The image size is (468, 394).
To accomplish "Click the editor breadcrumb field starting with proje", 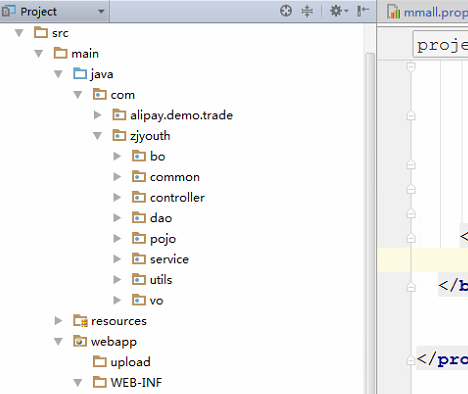I will click(x=440, y=45).
